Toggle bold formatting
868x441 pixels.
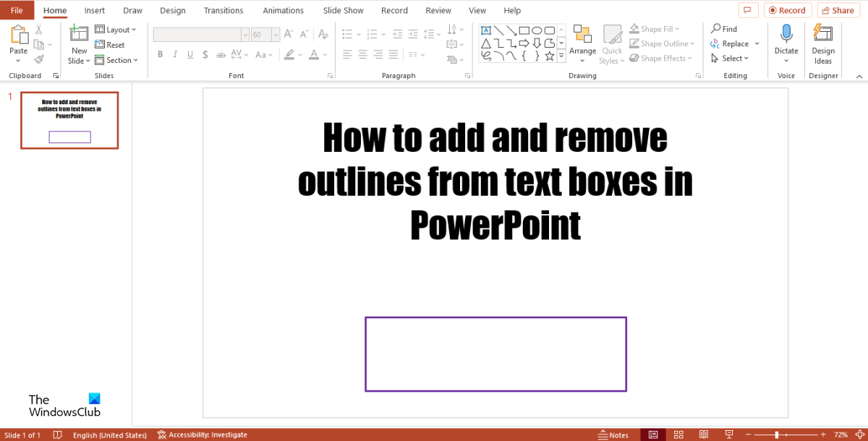(x=159, y=54)
